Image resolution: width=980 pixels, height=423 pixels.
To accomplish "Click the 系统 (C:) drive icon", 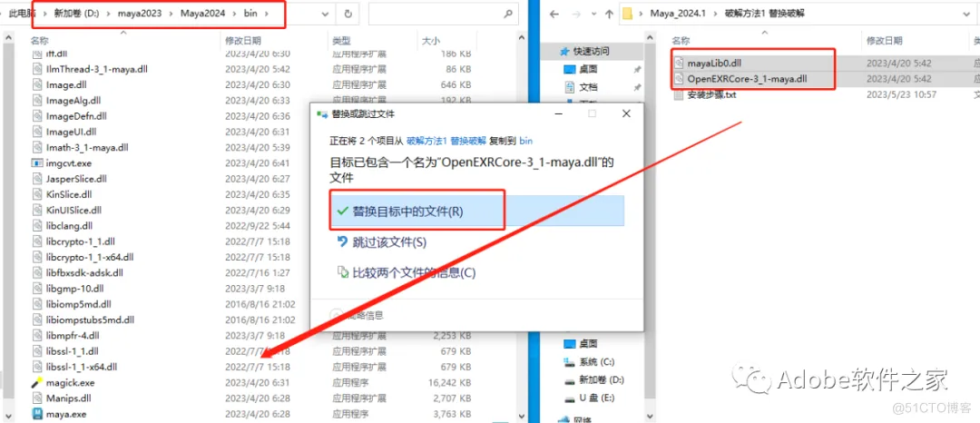I will [x=569, y=362].
